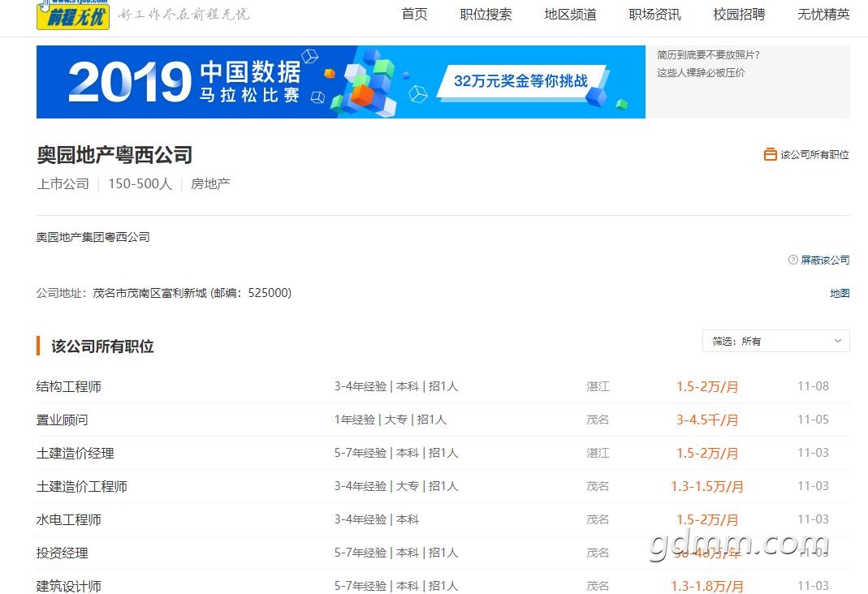The width and height of the screenshot is (868, 594).
Task: Open the 地图 link for company address
Action: pyautogui.click(x=840, y=293)
